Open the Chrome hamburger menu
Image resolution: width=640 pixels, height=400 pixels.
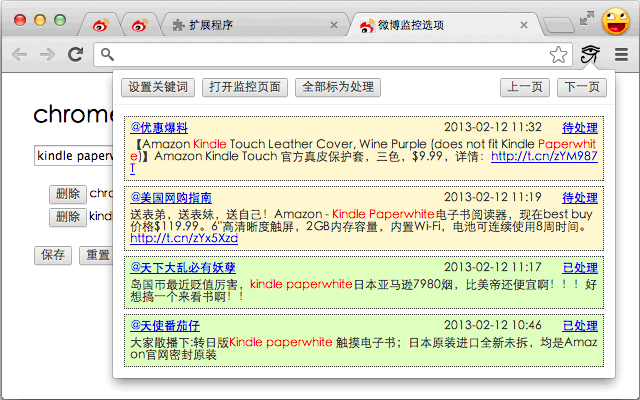[621, 54]
